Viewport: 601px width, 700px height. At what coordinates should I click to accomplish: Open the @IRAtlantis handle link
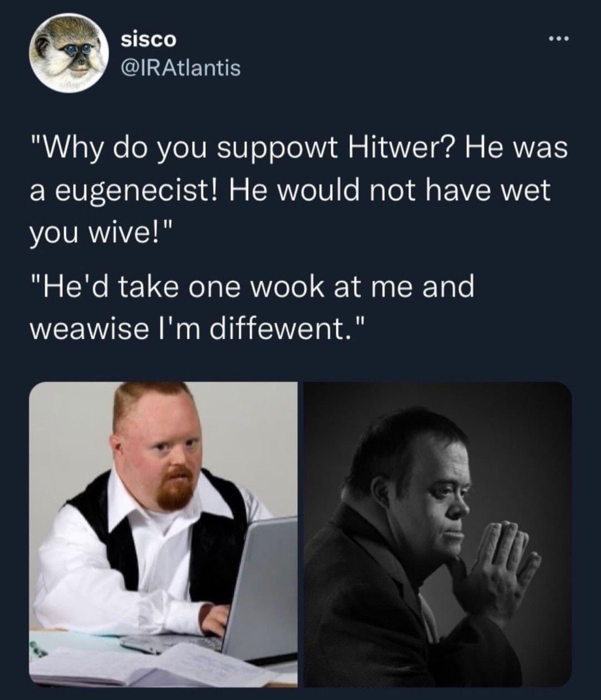tap(181, 68)
